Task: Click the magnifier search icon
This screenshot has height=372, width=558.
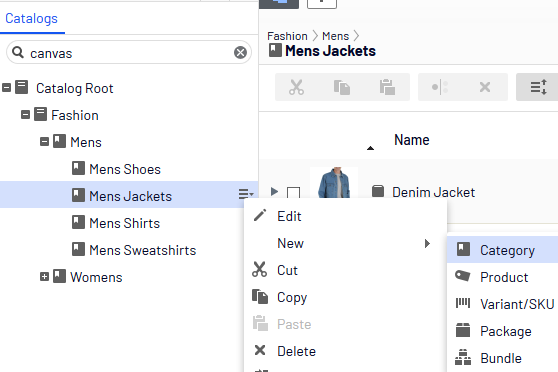Action: [18, 52]
